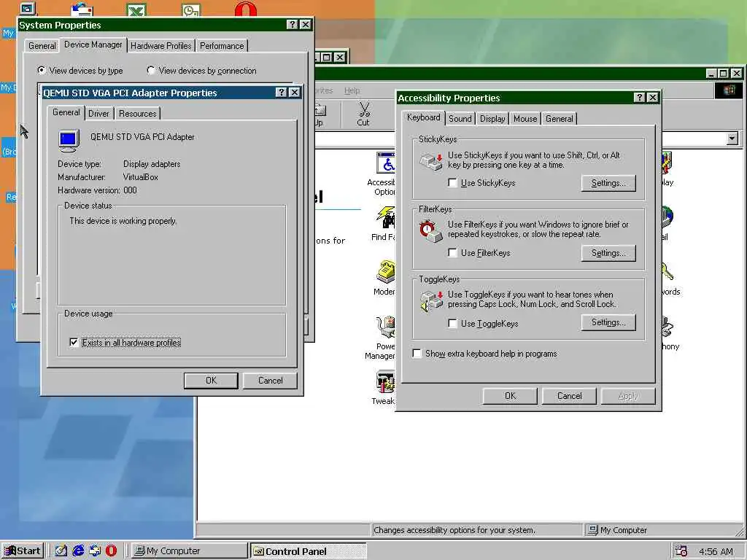Viewport: 747px width, 560px height.
Task: Open the Help menu in Control Panel
Action: (352, 90)
